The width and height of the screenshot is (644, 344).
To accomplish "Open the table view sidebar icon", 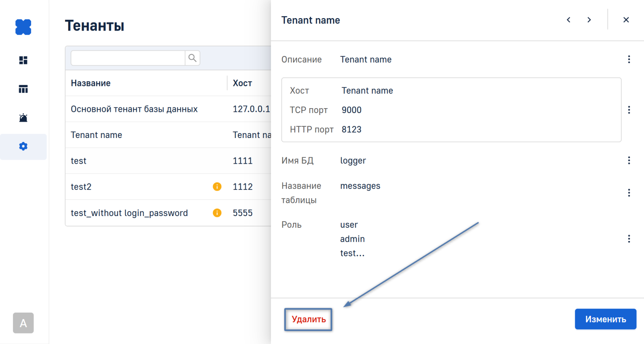I will 23,89.
